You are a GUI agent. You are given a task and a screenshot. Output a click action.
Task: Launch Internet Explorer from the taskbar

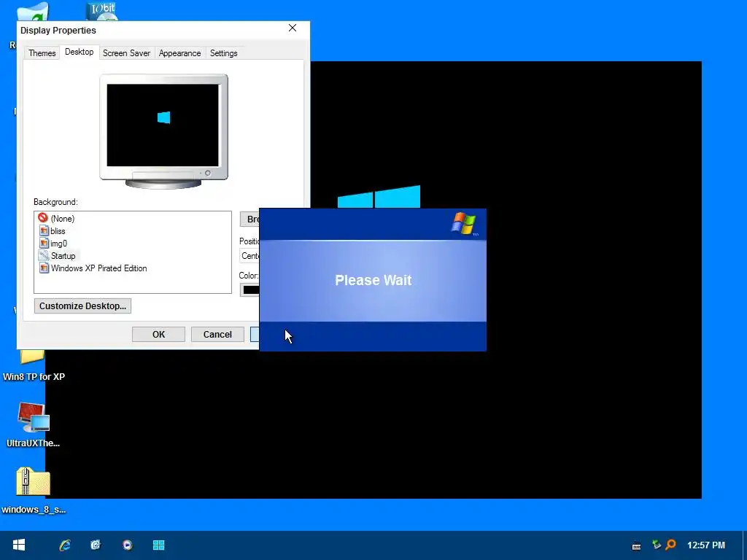[65, 545]
